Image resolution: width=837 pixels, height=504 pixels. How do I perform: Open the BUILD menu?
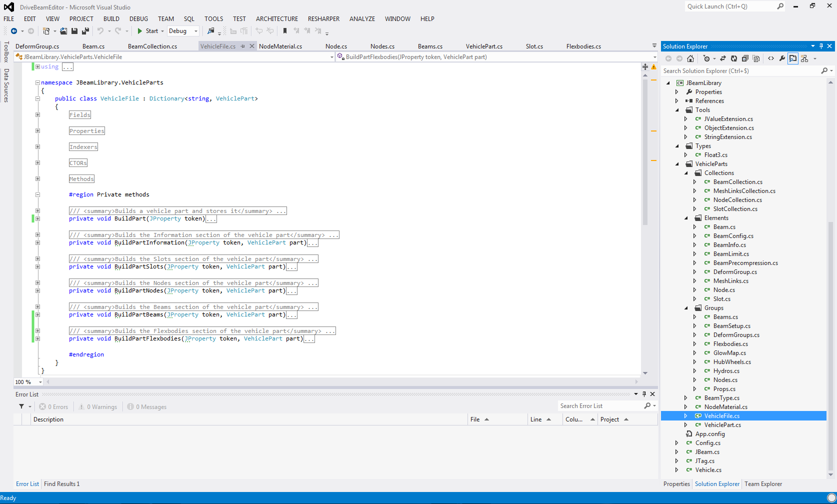(111, 19)
